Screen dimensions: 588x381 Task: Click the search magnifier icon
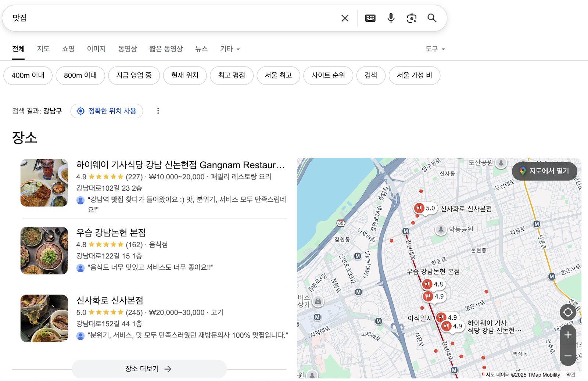[x=432, y=18]
